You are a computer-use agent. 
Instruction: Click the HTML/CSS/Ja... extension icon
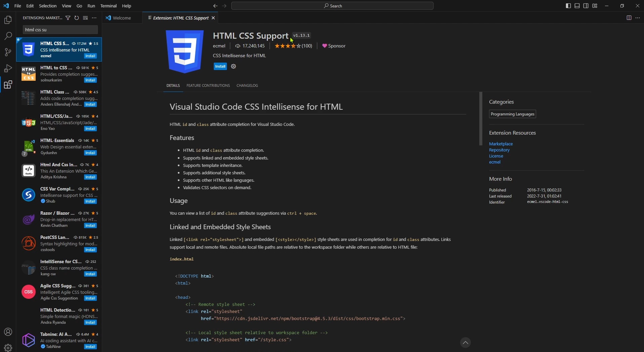[29, 122]
